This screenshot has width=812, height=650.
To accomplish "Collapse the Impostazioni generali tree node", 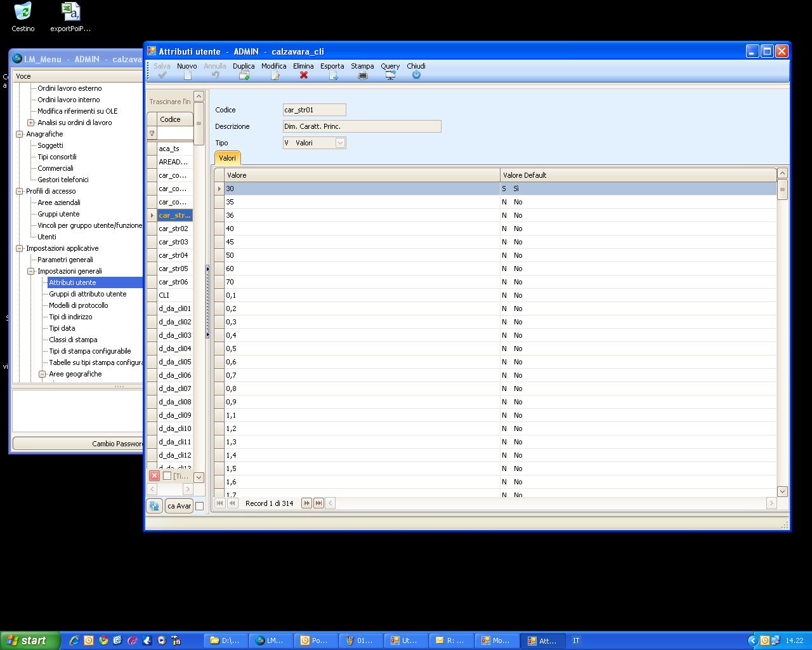I will tap(30, 271).
